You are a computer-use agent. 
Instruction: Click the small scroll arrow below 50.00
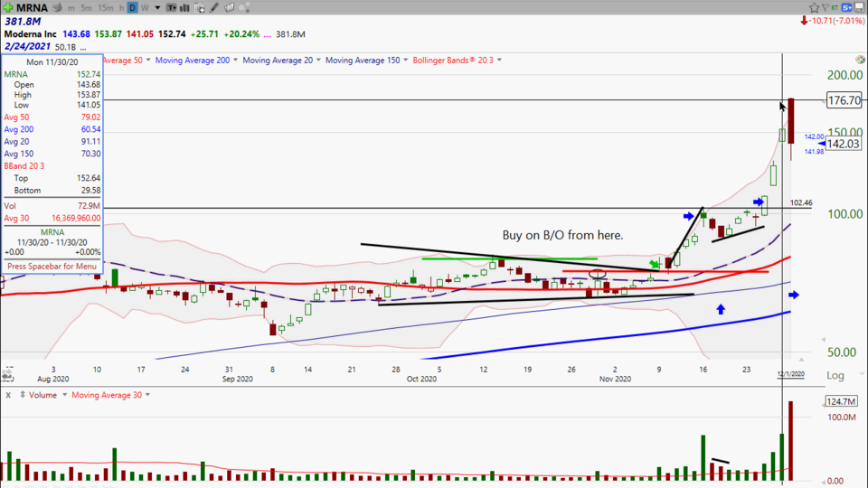tap(800, 359)
